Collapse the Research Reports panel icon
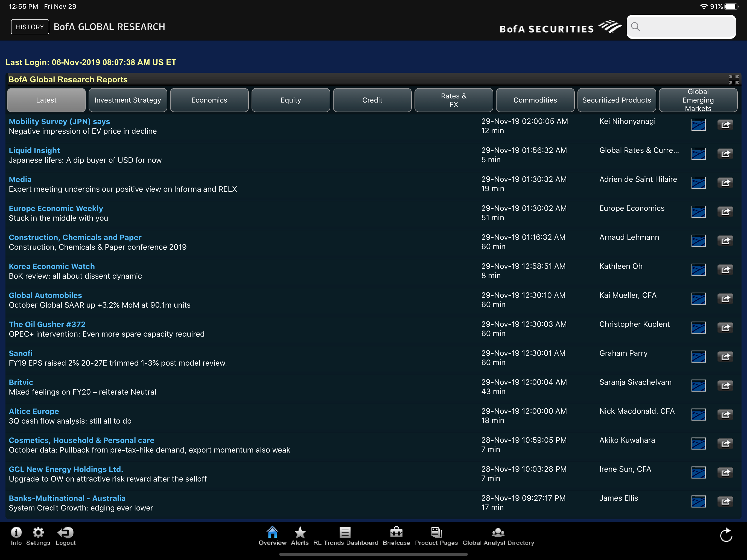This screenshot has height=560, width=747. coord(734,80)
